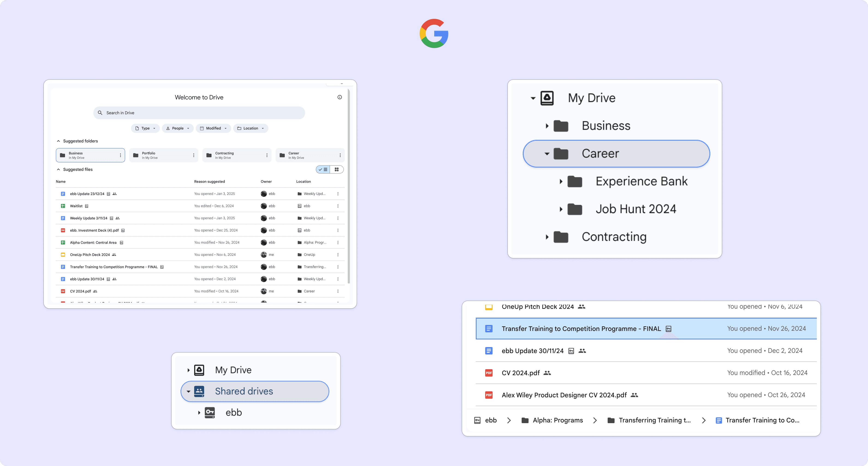Open ebb Update 30/11/24 in the zoomed list
The height and width of the screenshot is (466, 868).
(x=532, y=351)
